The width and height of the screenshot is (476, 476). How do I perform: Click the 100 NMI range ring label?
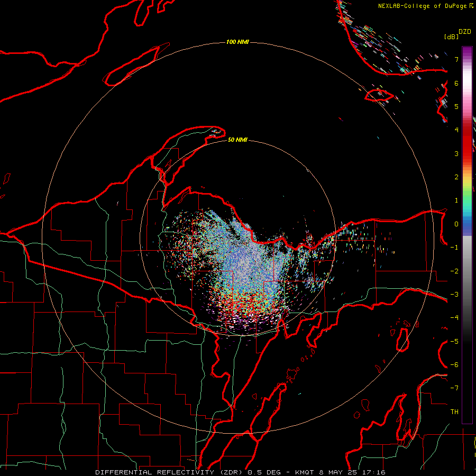237,42
